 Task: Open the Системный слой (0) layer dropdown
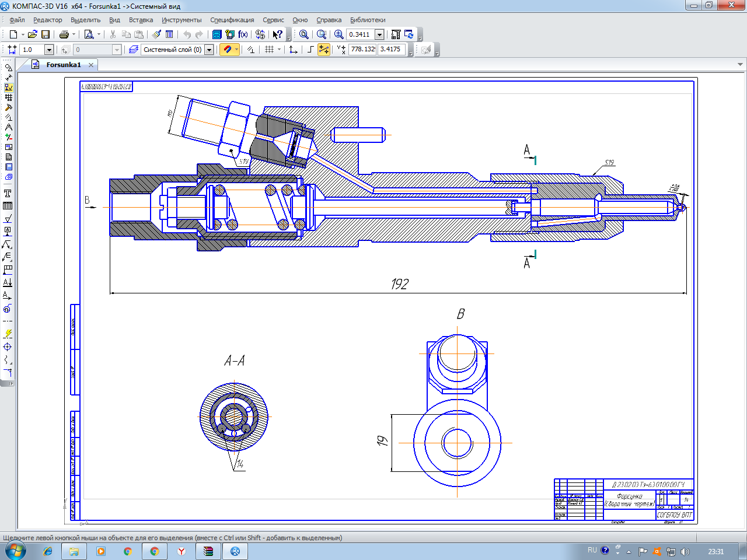(209, 50)
